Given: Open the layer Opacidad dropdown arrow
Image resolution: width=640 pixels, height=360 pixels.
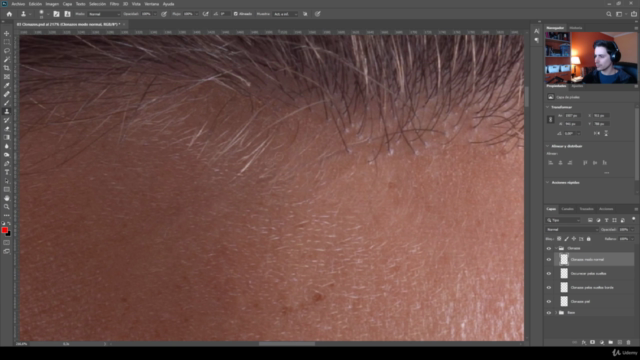Looking at the screenshot, I should pos(632,229).
